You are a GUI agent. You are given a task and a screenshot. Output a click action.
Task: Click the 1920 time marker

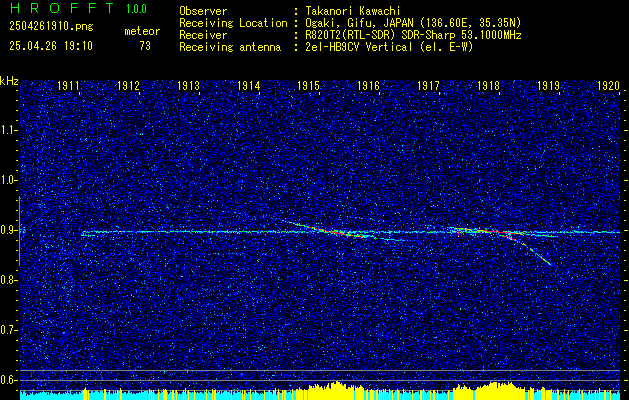[609, 86]
